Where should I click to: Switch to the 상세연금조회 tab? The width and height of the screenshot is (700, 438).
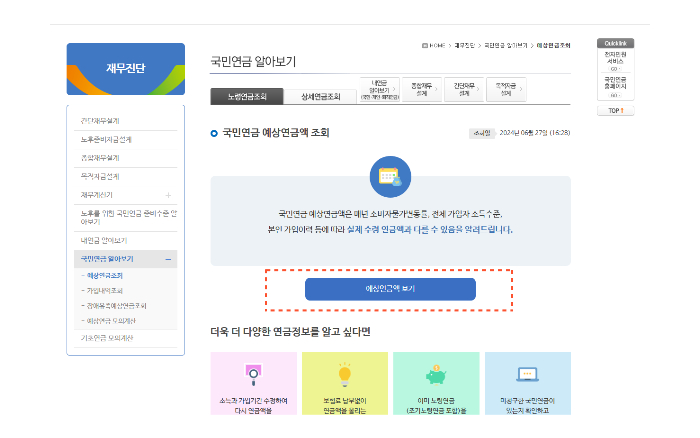(x=321, y=96)
